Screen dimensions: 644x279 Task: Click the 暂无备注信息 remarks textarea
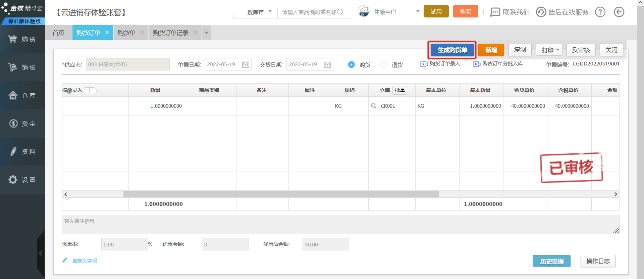[x=341, y=224]
